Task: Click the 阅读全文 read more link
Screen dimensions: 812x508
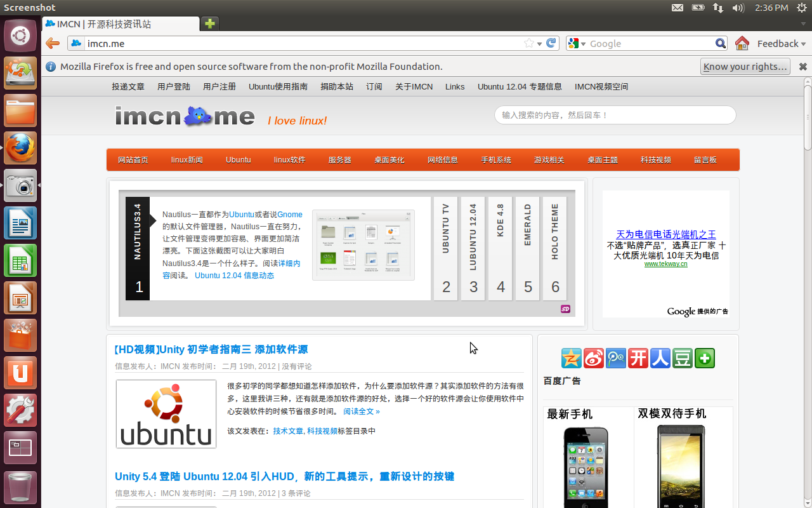Action: (362, 411)
